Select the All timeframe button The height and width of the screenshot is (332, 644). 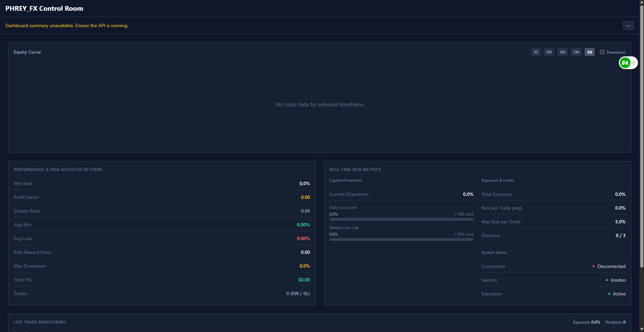(x=589, y=52)
